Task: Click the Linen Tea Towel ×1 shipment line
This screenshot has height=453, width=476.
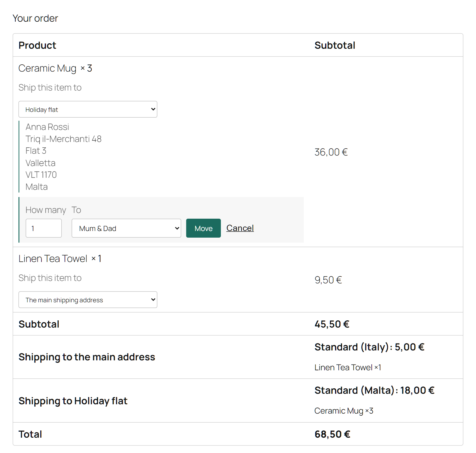Action: [348, 368]
